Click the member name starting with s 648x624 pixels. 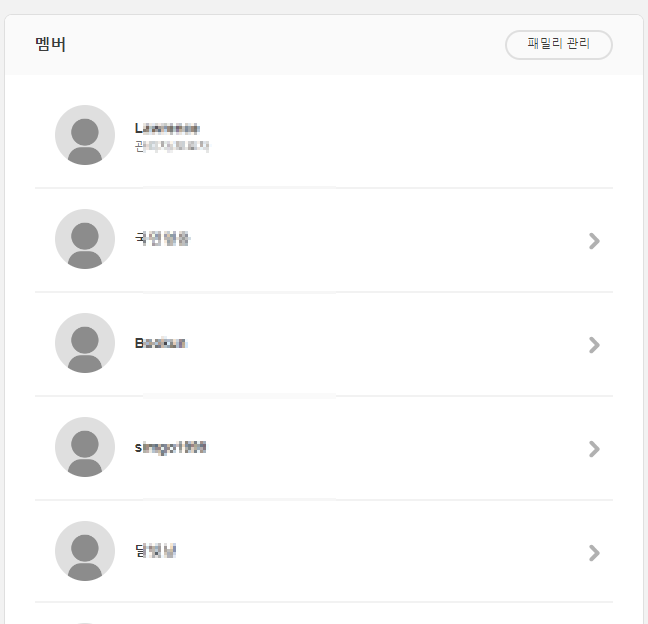pyautogui.click(x=170, y=447)
